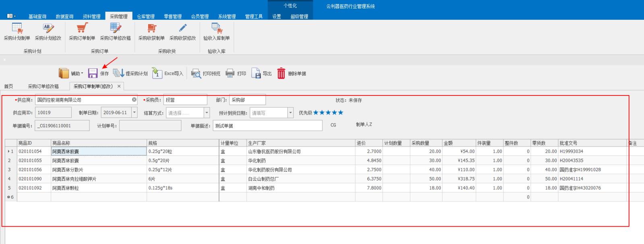
Task: Click the 7.8000 purchase price cell
Action: click(369, 188)
